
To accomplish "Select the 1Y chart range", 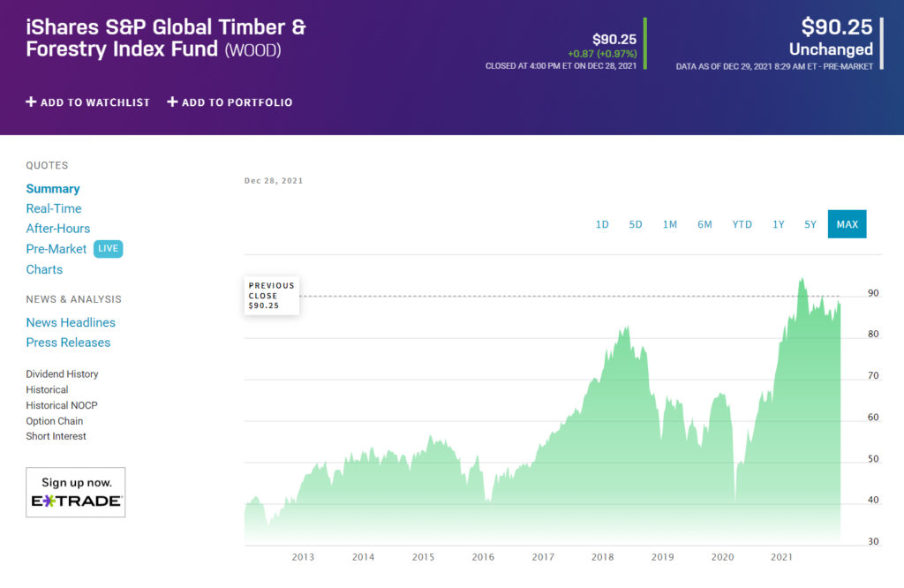I will (778, 224).
